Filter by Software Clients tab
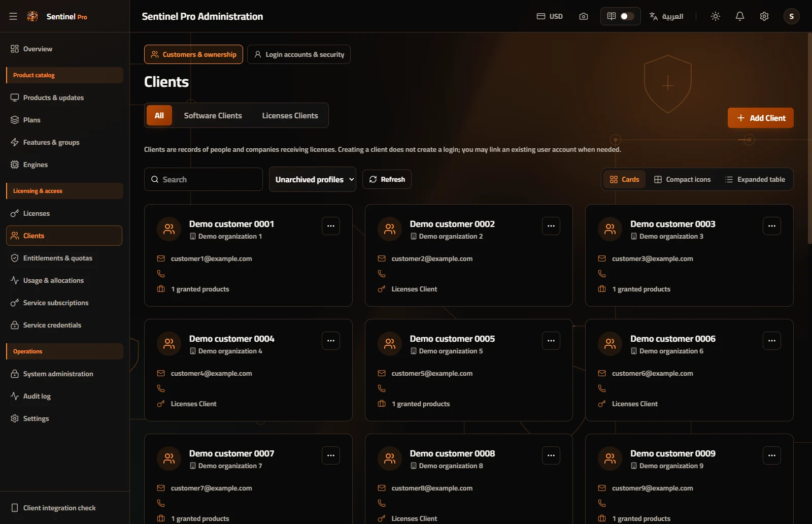This screenshot has width=812, height=524. click(x=213, y=116)
